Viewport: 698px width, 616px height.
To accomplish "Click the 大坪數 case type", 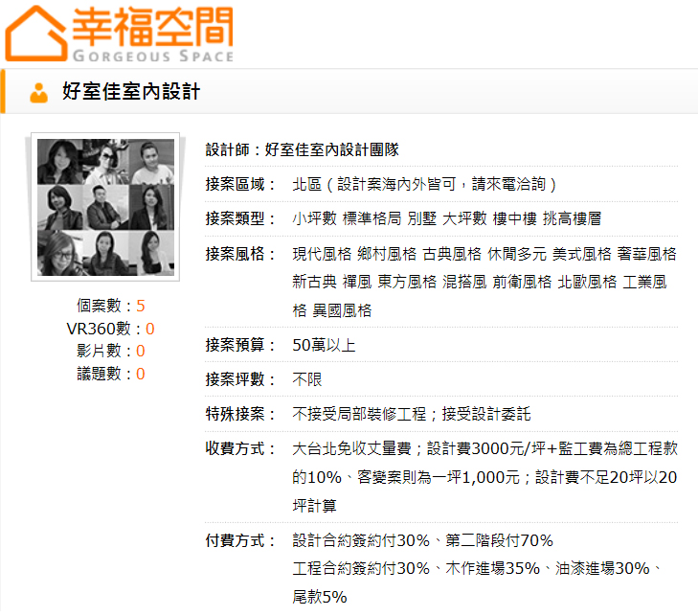I will 464,218.
